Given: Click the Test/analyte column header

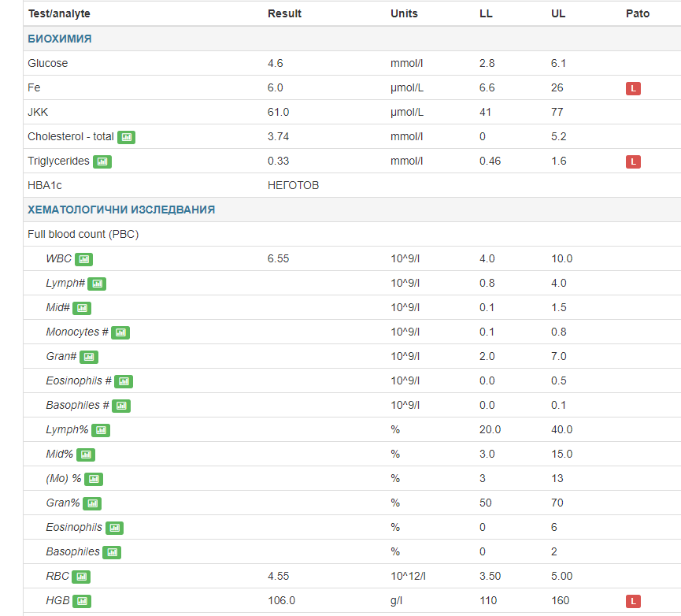Looking at the screenshot, I should 59,13.
